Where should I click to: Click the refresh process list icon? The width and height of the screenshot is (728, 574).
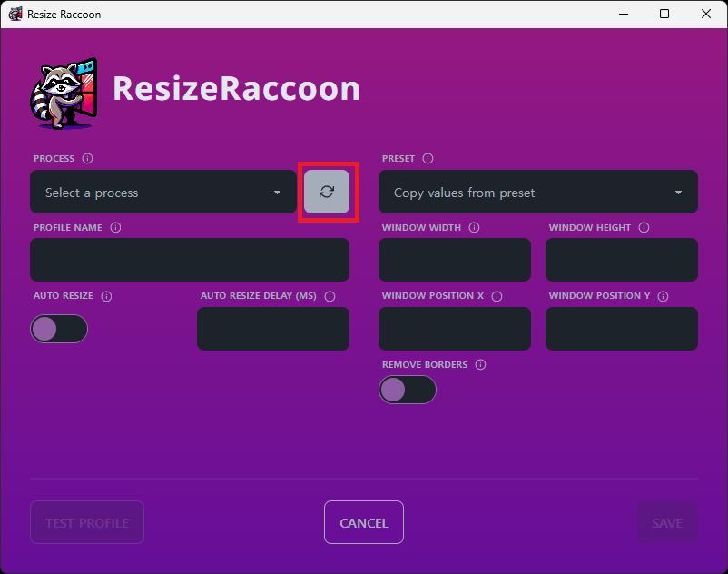coord(327,192)
